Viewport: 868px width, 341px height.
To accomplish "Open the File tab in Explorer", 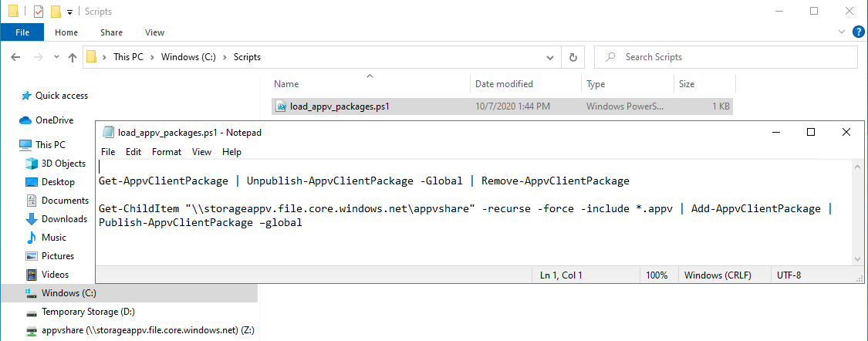I will 22,32.
